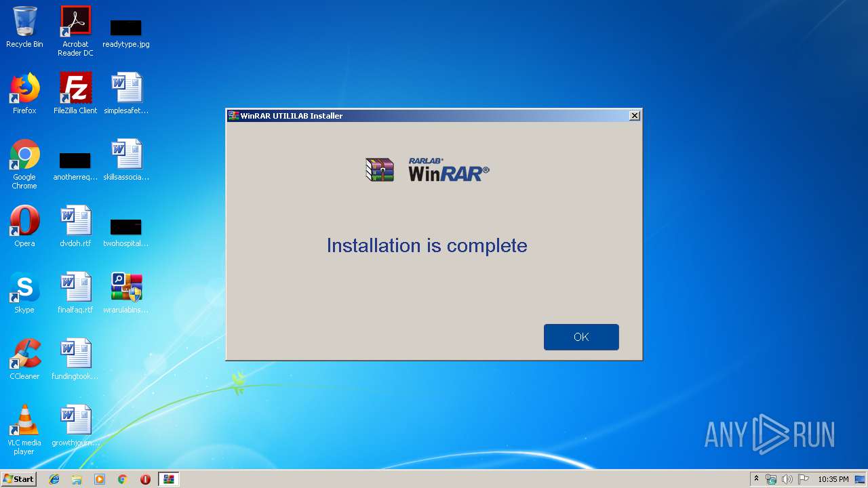Switch to WinRAR installer taskbar button
Viewport: 868px width, 488px height.
click(x=168, y=479)
